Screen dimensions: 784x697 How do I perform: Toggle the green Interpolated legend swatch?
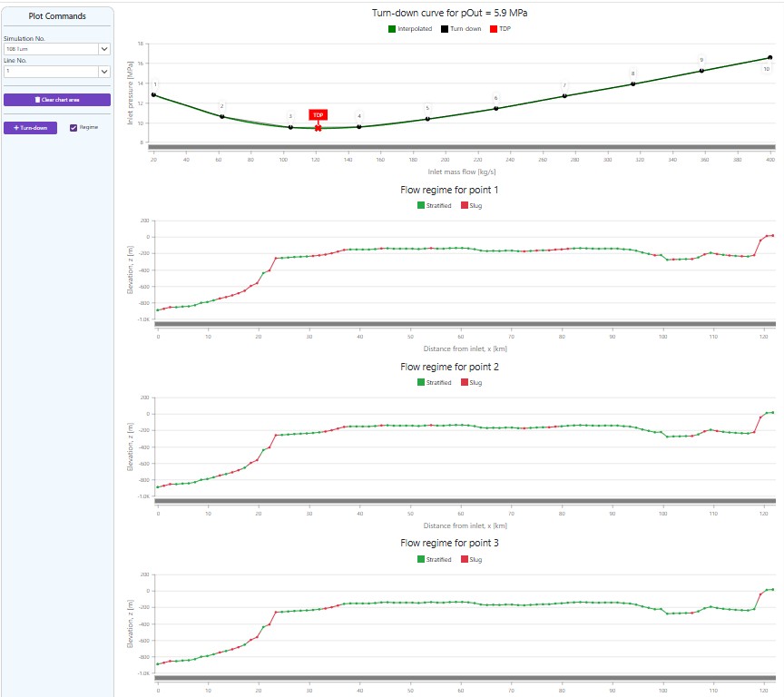392,29
